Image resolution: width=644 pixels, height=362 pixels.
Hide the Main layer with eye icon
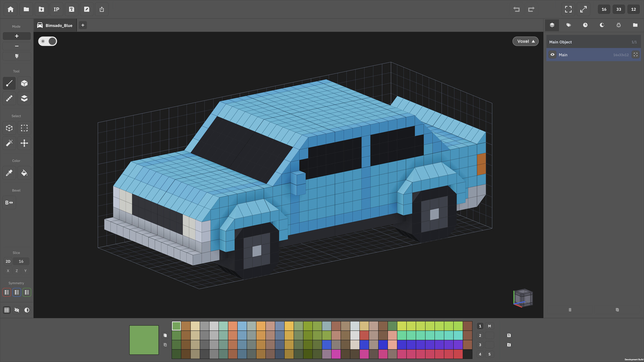click(x=552, y=55)
